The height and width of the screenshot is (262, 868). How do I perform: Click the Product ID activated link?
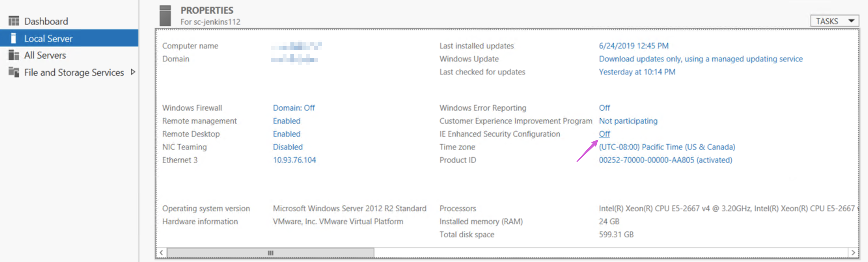pos(665,160)
